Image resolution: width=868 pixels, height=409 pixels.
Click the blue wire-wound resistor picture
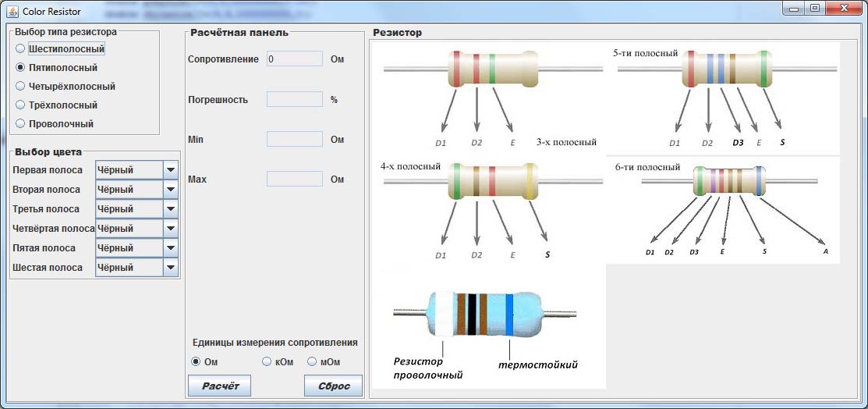pyautogui.click(x=484, y=314)
